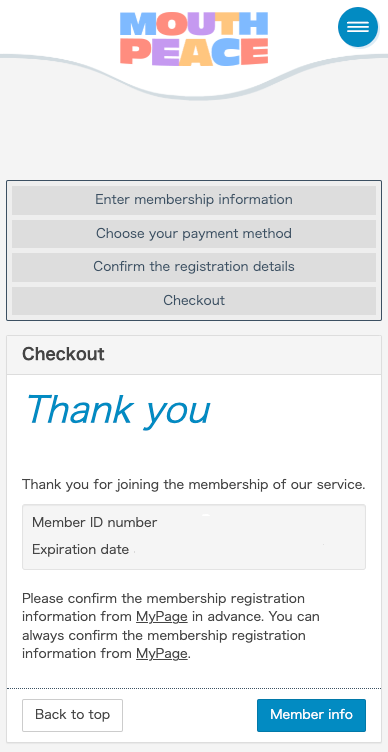Image resolution: width=388 pixels, height=752 pixels.
Task: Click empty value area beside Expiration date
Action: tap(247, 550)
